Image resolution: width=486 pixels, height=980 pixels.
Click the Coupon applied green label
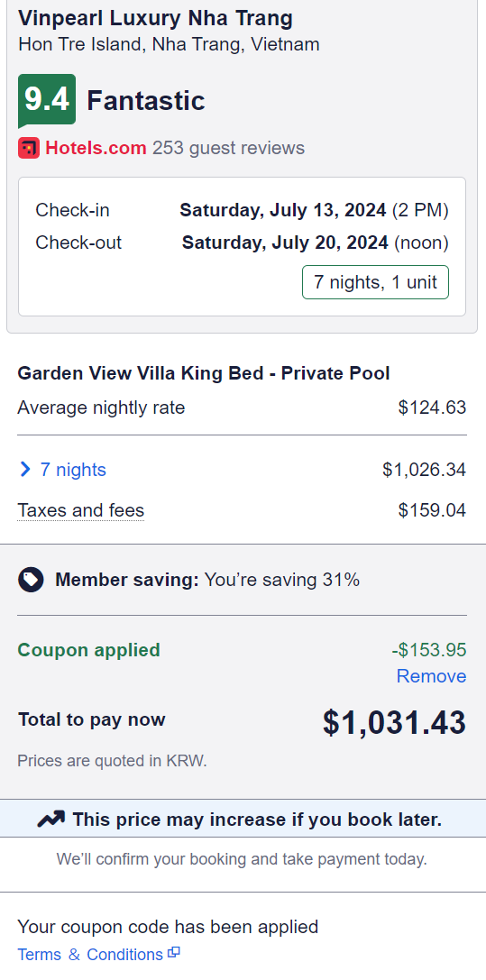click(x=88, y=650)
